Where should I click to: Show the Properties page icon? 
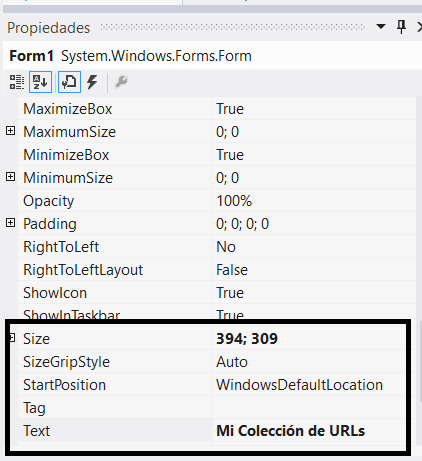[69, 82]
